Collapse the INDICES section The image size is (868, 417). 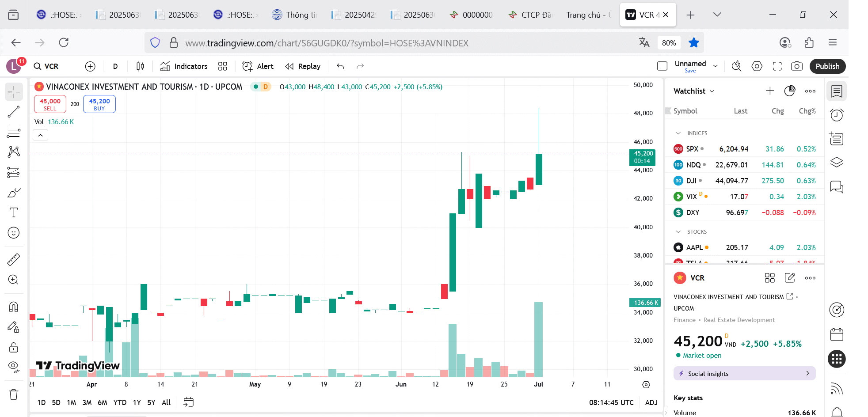click(679, 133)
